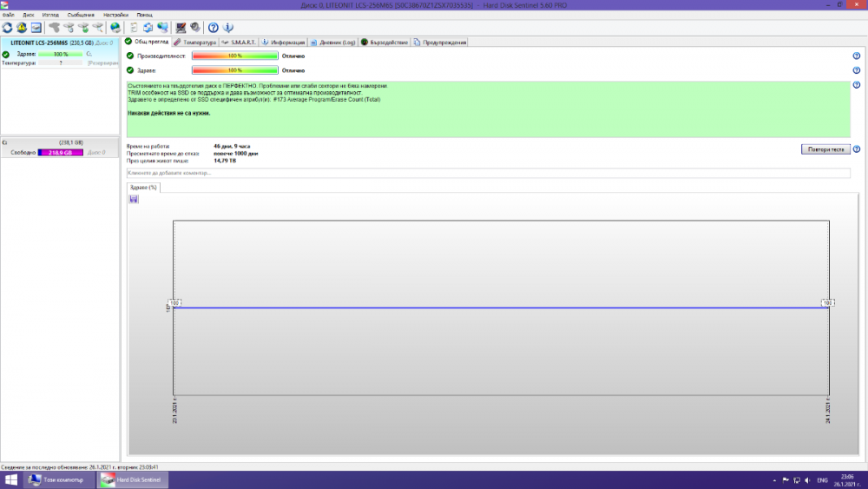
Task: Click the globe icon in the toolbar
Action: pos(115,28)
